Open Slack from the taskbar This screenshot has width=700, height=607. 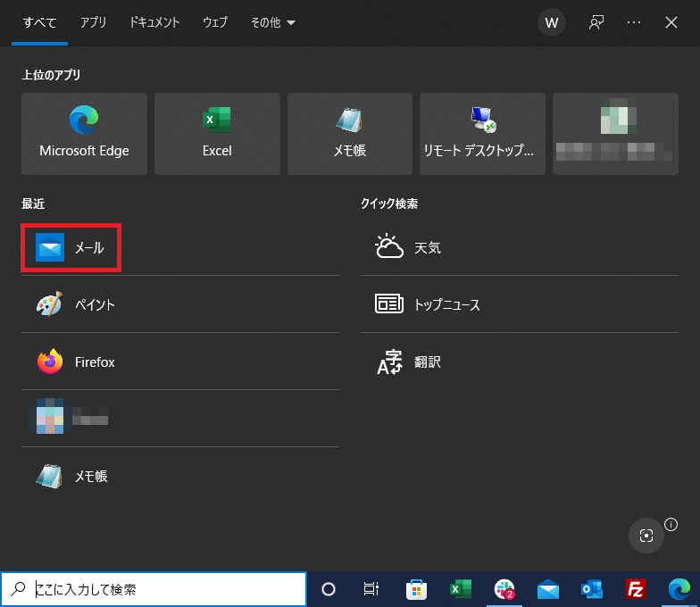tap(504, 589)
